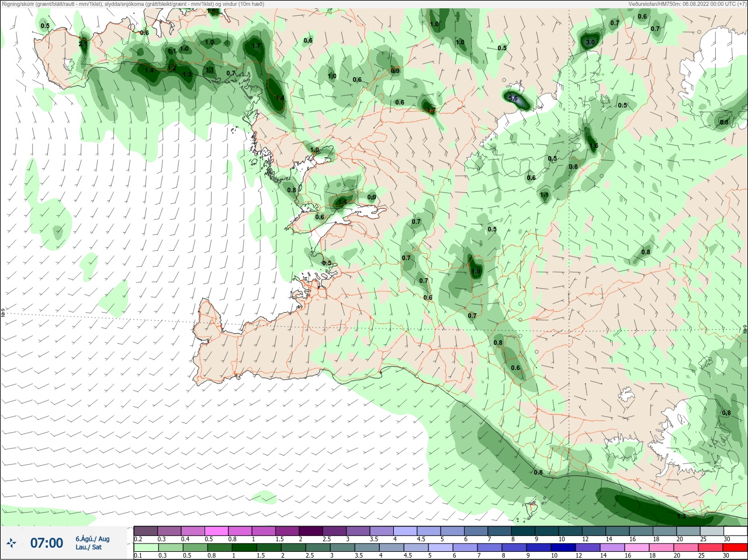Select the red 30 swatch in lower legend row
748x560 pixels.
point(735,547)
